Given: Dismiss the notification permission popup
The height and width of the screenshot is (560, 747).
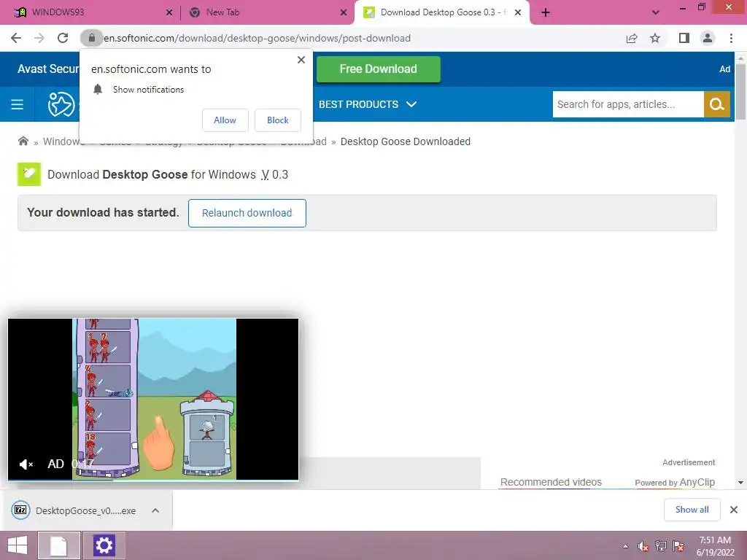Looking at the screenshot, I should coord(301,60).
